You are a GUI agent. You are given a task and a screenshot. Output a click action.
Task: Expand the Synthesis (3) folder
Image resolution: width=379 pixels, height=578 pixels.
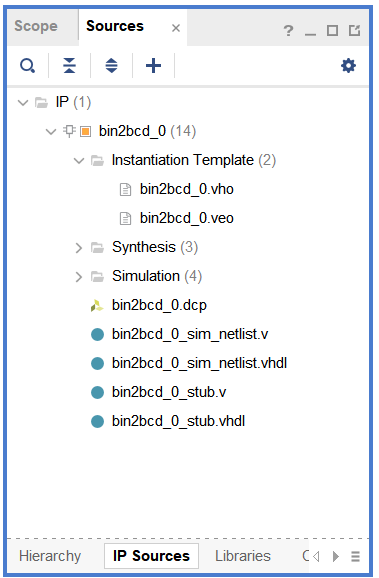pyautogui.click(x=79, y=248)
